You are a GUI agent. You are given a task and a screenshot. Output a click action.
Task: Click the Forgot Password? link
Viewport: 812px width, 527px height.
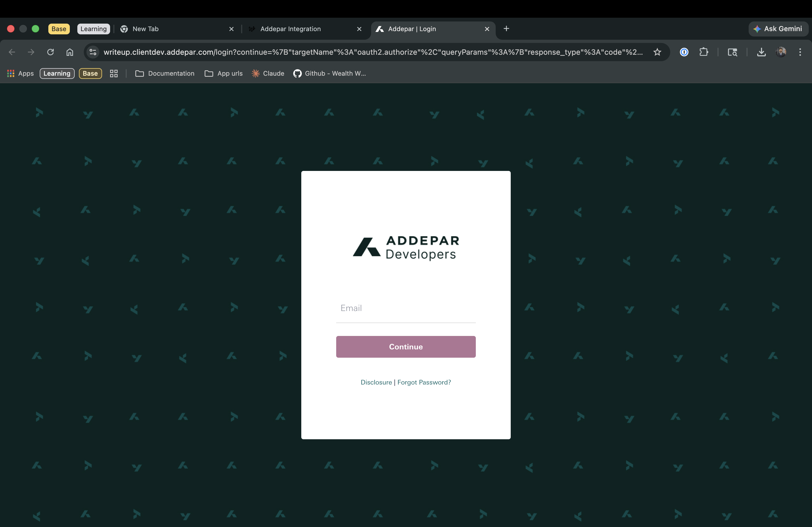pyautogui.click(x=424, y=382)
